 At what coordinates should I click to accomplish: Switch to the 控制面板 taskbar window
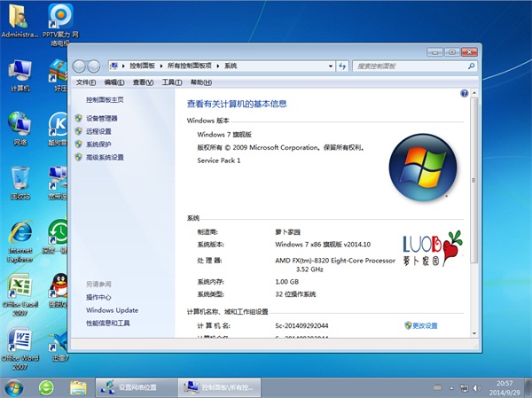click(x=220, y=387)
